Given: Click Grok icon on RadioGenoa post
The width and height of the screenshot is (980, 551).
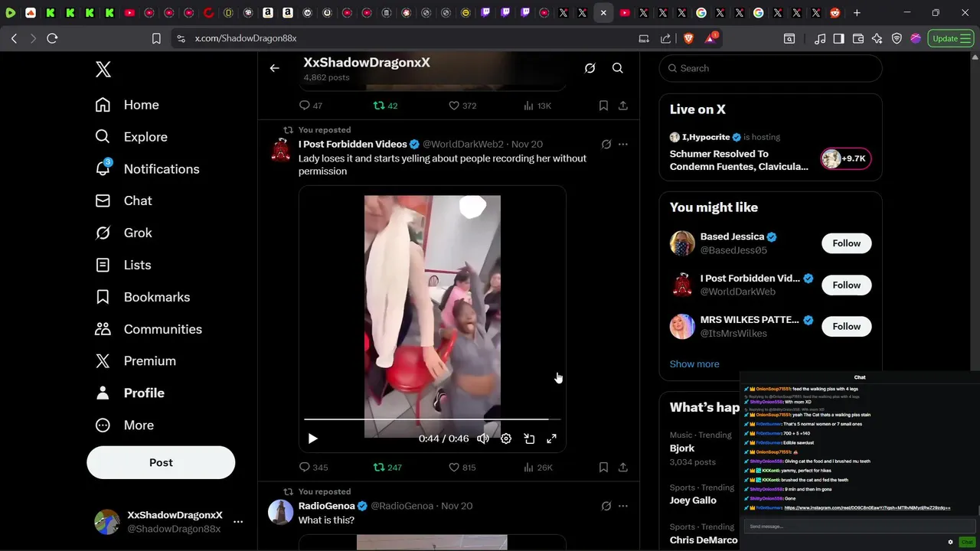Looking at the screenshot, I should [606, 506].
